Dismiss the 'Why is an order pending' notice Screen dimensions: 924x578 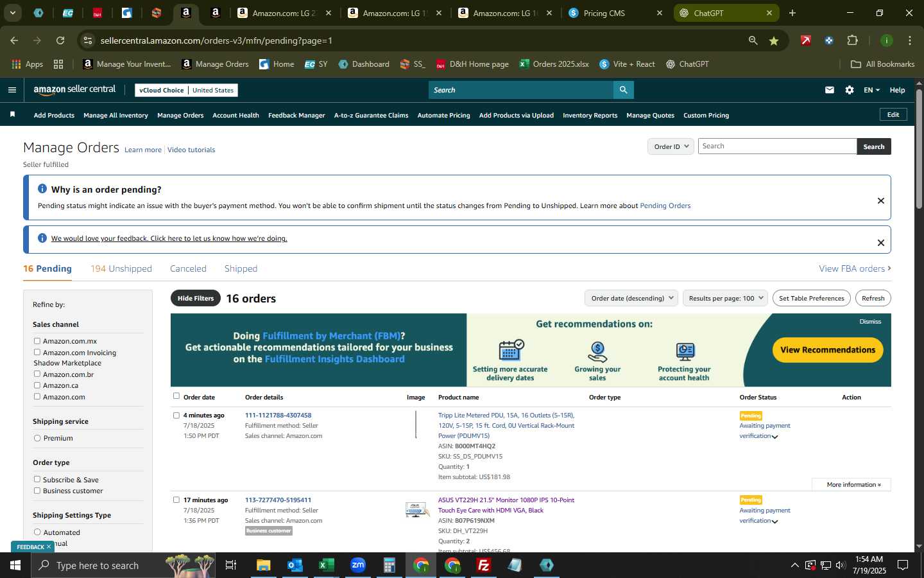[x=881, y=201]
